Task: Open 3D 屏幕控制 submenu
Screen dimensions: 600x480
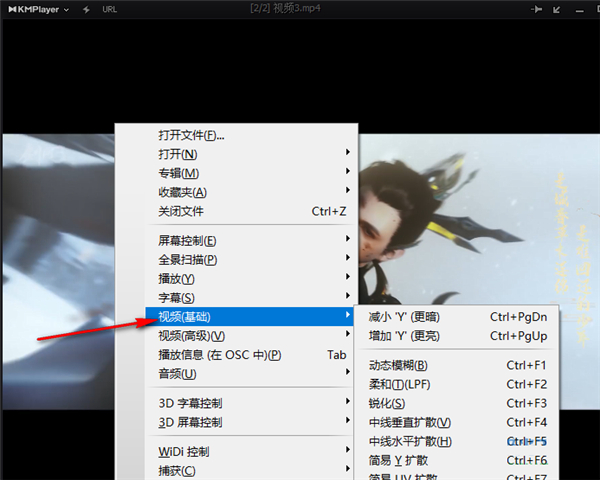Action: (x=251, y=422)
